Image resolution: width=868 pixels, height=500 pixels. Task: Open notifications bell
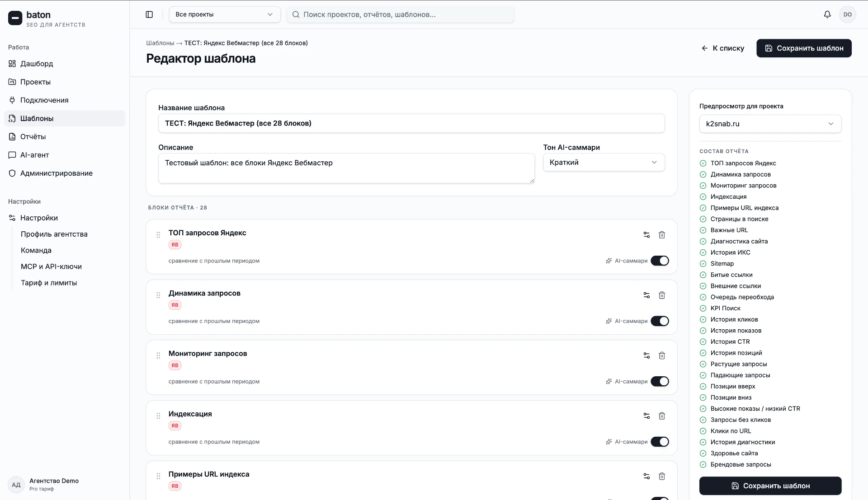point(827,14)
